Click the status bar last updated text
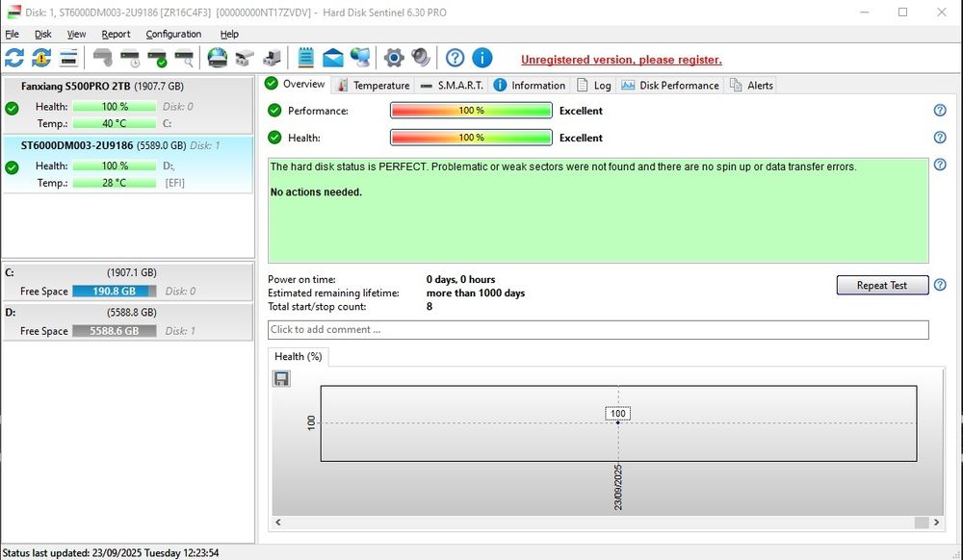 tap(111, 552)
